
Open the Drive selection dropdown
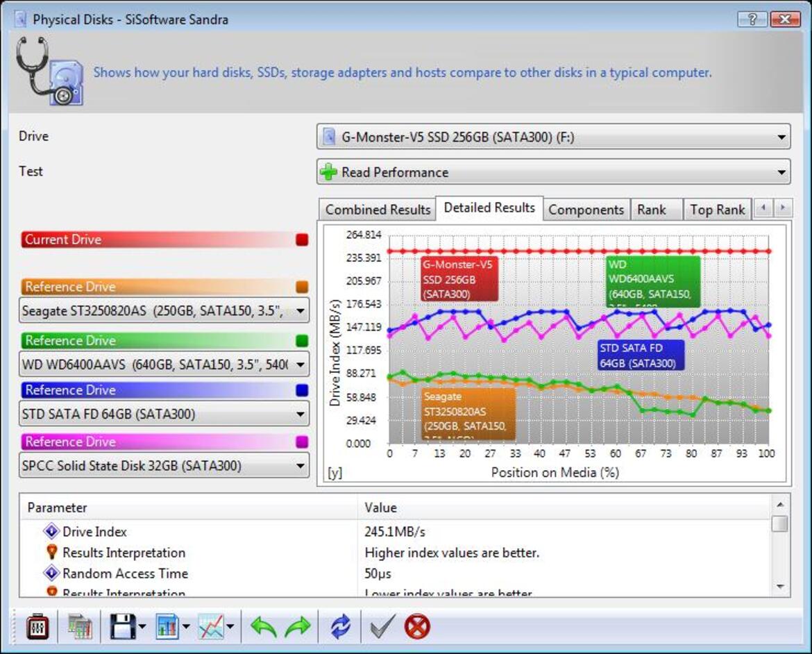[x=554, y=137]
